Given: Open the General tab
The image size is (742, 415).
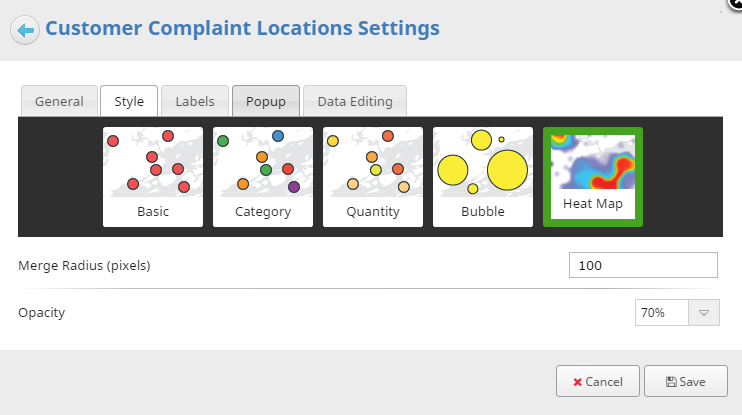Looking at the screenshot, I should click(x=59, y=101).
